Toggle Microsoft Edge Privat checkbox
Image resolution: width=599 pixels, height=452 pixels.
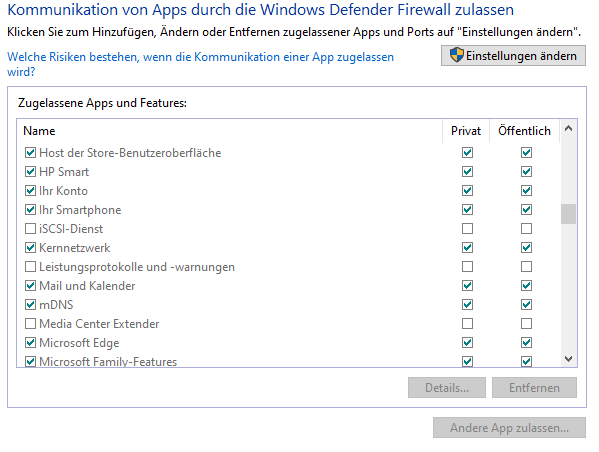pyautogui.click(x=467, y=342)
